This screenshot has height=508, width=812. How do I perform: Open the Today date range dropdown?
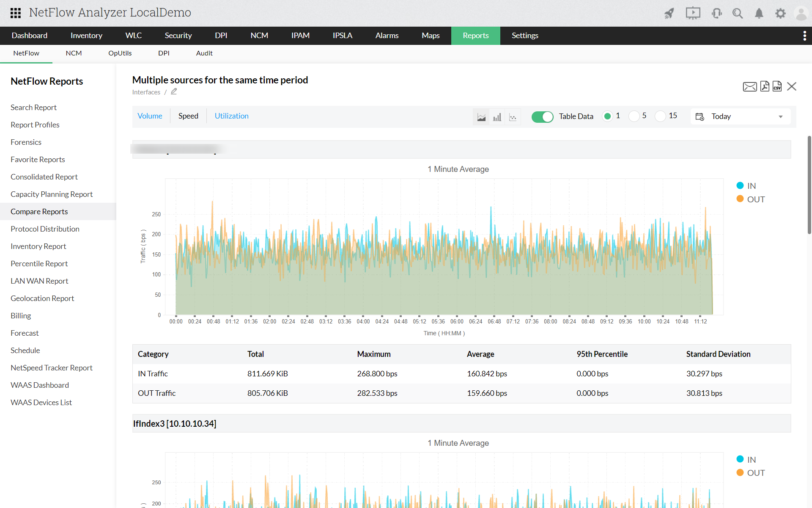740,116
